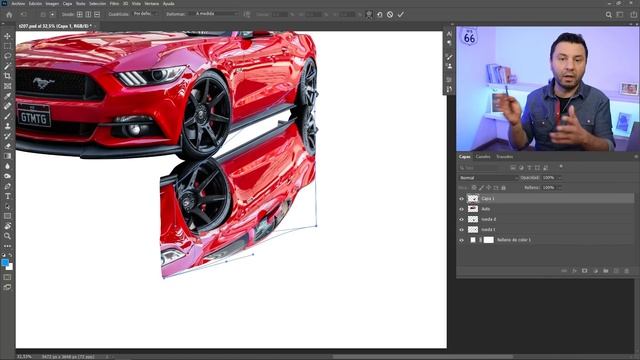Click the Relleno de color 1 fill swatch thumbnail
Image resolution: width=640 pixels, height=360 pixels.
click(473, 240)
